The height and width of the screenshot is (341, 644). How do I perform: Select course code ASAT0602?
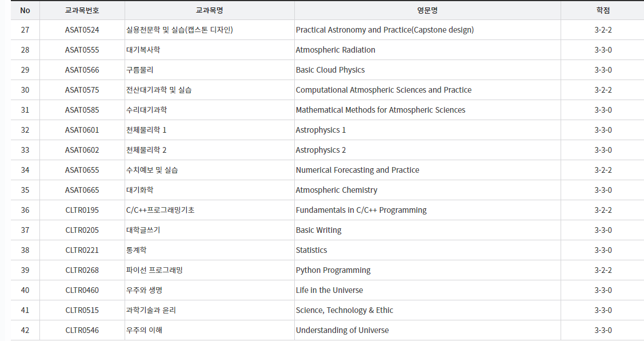tap(82, 150)
